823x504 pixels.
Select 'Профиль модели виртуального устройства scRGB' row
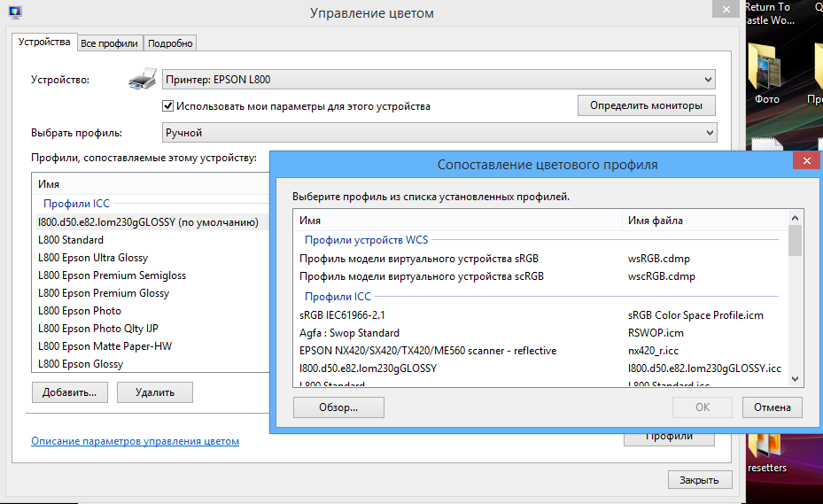tap(540, 276)
